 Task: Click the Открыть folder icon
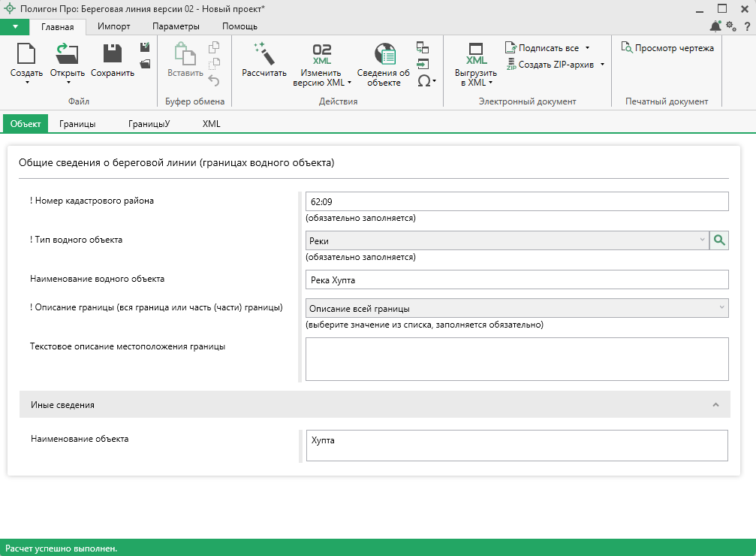click(x=67, y=55)
